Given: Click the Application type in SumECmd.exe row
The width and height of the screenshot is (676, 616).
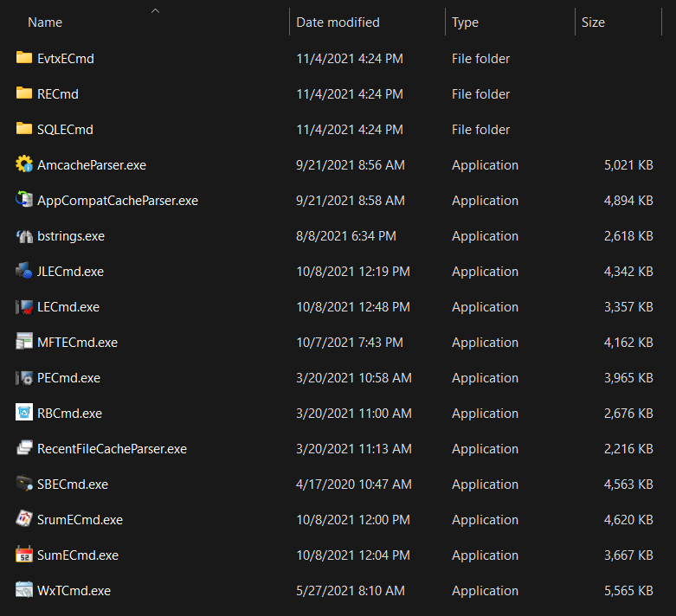Looking at the screenshot, I should 485,555.
